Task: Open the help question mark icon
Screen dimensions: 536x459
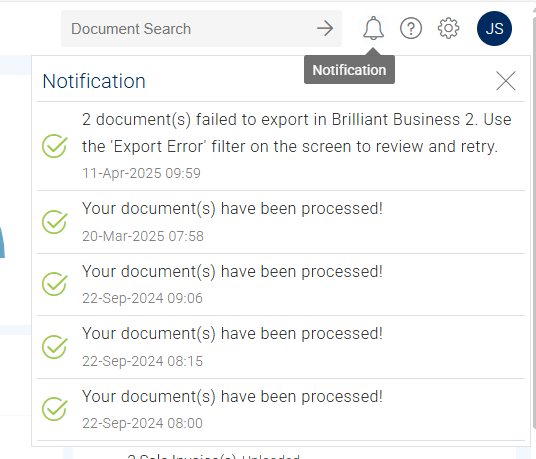Action: [411, 28]
